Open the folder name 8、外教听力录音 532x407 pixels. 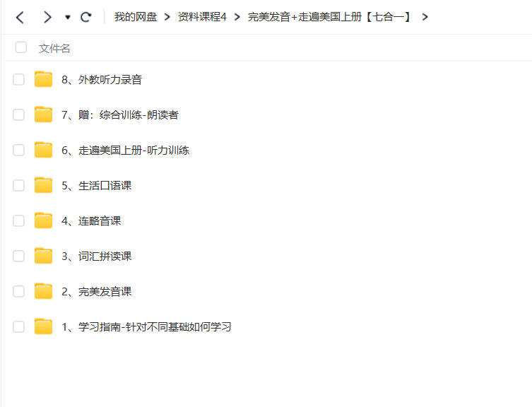102,79
